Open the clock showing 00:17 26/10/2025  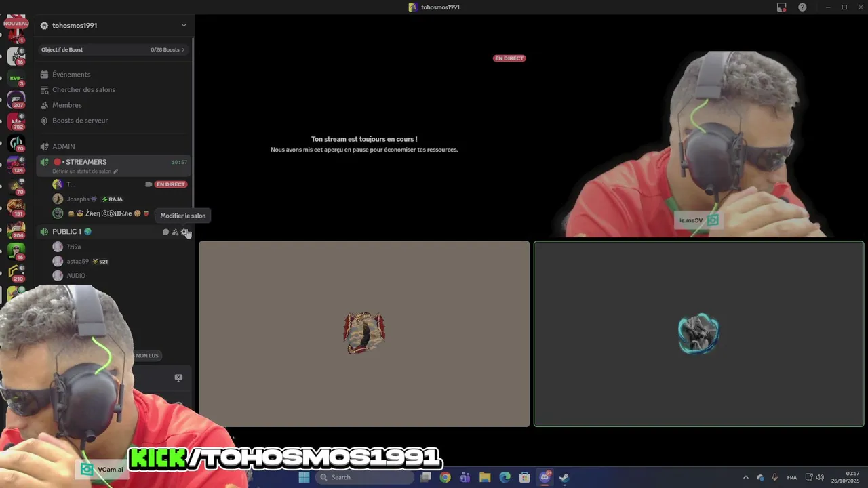point(845,477)
